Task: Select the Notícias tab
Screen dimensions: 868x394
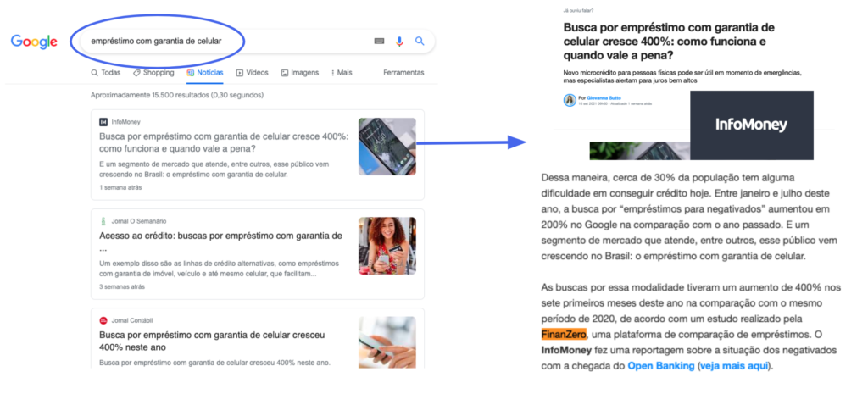Action: (205, 73)
